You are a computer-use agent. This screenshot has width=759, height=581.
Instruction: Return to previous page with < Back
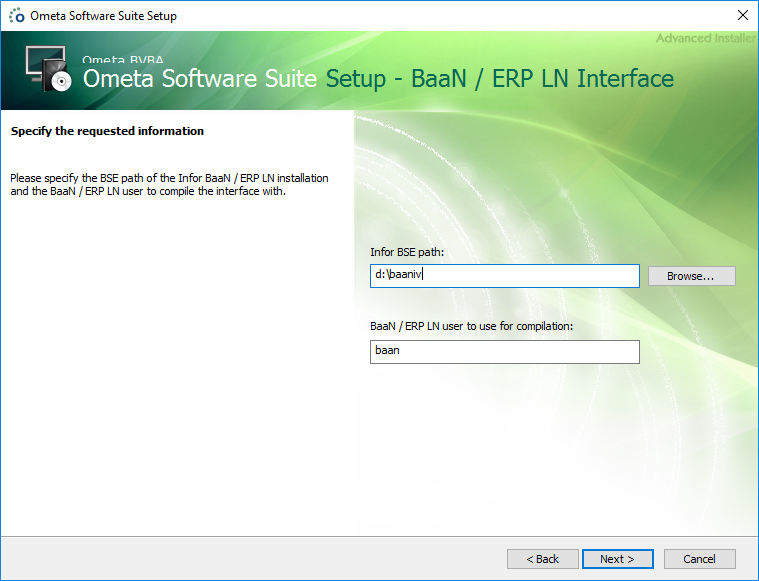(542, 559)
